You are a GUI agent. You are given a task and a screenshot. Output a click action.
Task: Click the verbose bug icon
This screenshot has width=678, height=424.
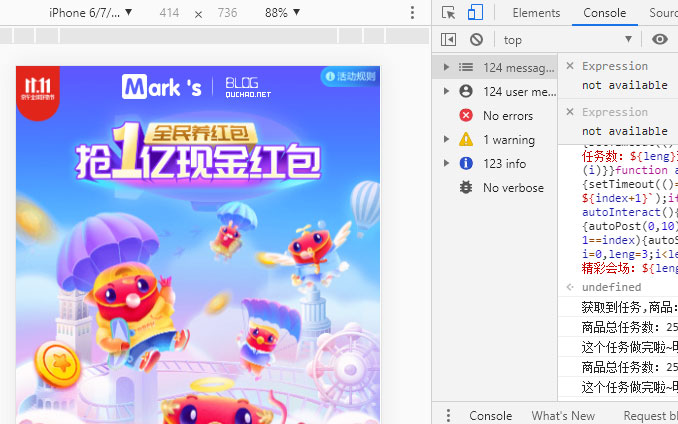click(x=466, y=187)
